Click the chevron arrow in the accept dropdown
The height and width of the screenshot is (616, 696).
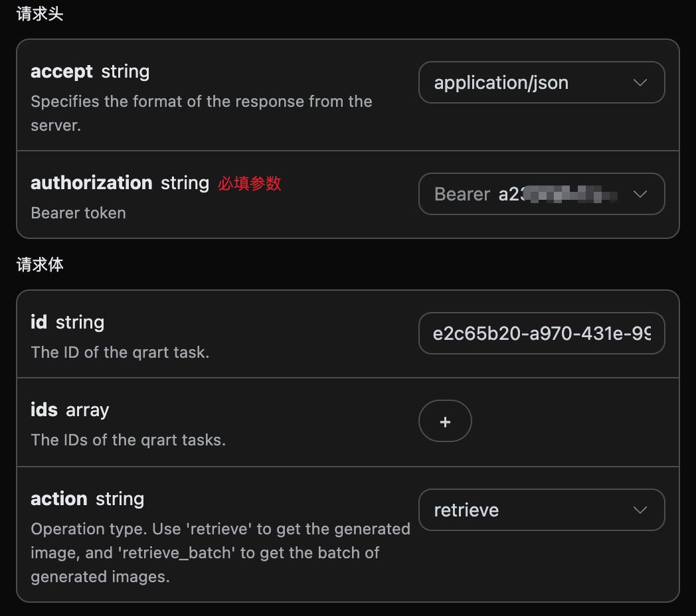click(x=640, y=83)
